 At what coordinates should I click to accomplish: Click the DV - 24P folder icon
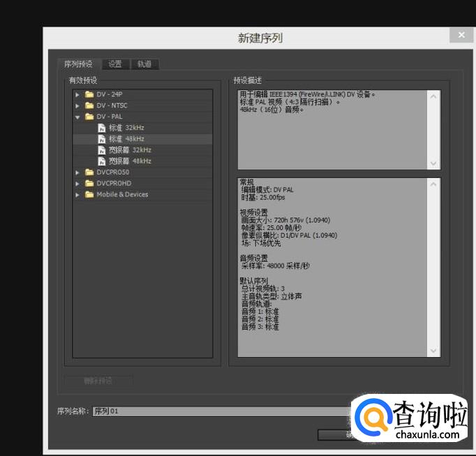click(x=89, y=94)
